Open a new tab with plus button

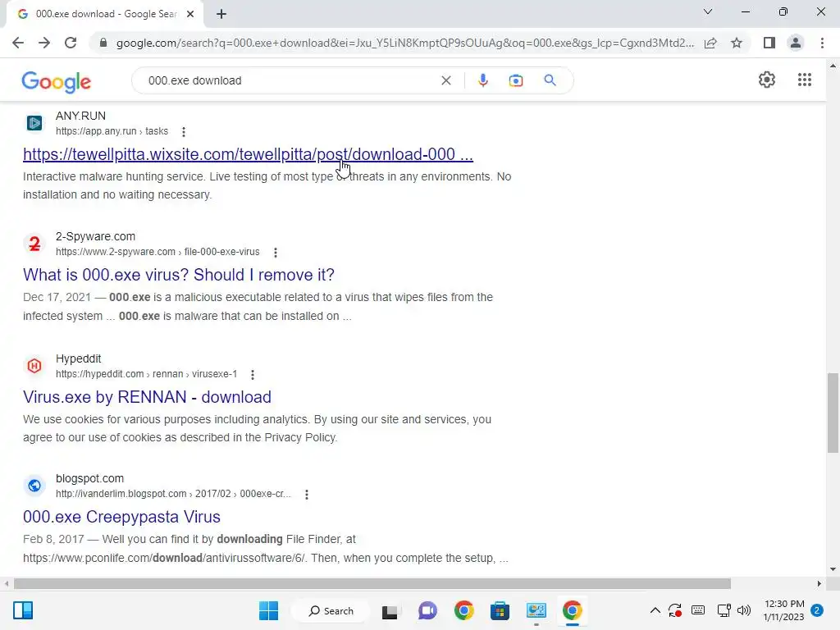pos(221,14)
